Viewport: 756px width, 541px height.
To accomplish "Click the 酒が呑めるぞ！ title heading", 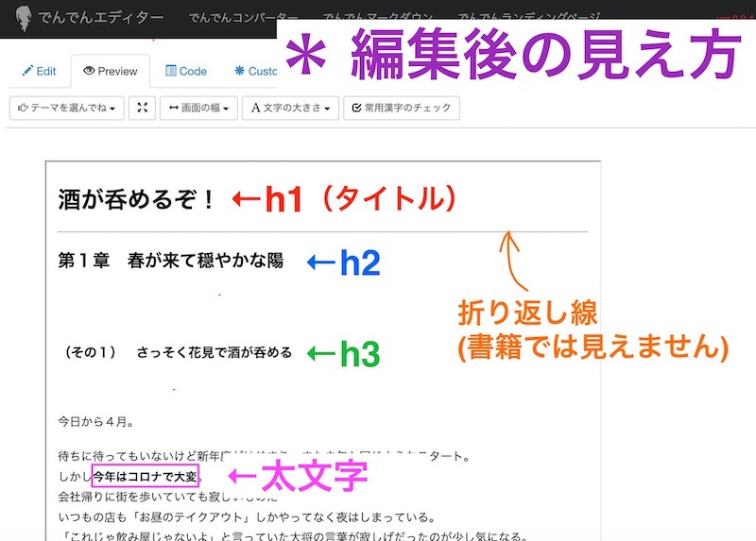I will click(x=137, y=199).
